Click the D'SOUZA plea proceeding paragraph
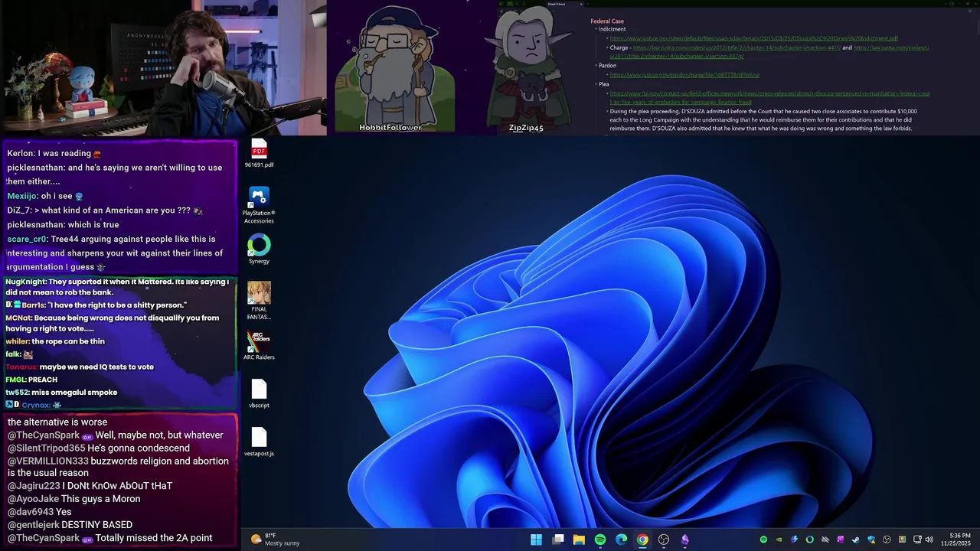Viewport: 980px width, 551px height. click(x=763, y=120)
